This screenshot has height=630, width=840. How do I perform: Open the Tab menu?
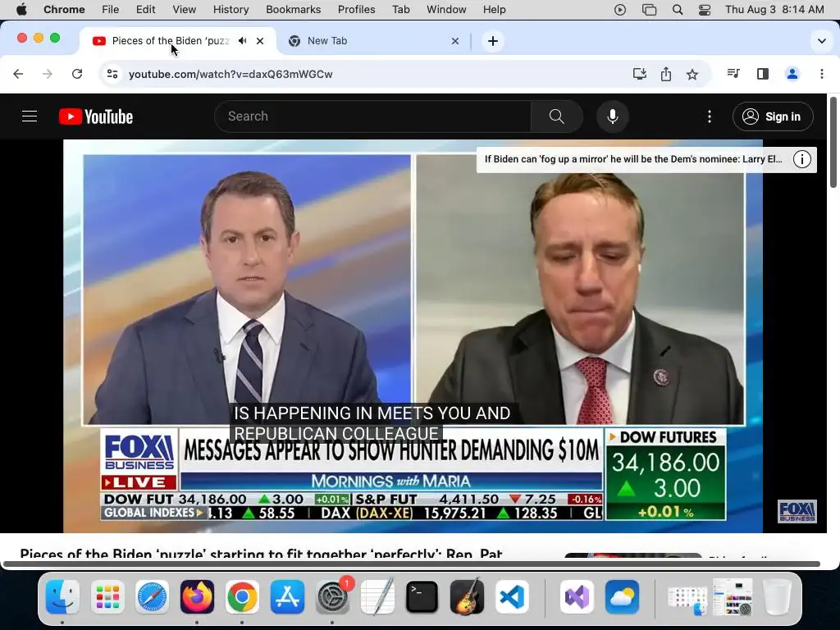pyautogui.click(x=400, y=10)
